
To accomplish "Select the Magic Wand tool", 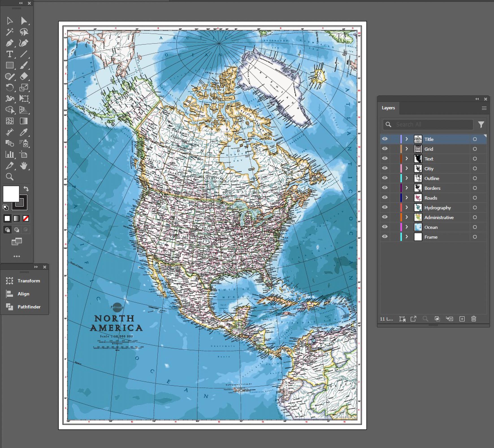I will (x=10, y=32).
